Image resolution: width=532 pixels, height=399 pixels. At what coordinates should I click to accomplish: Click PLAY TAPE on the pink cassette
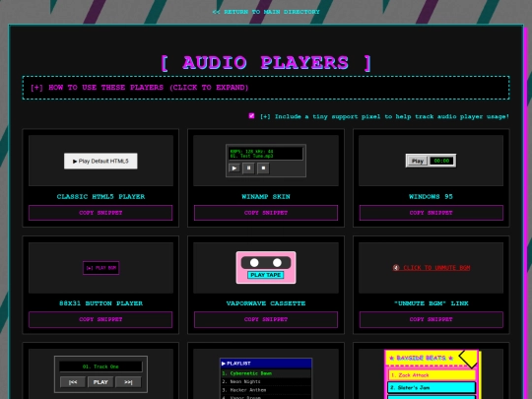[266, 275]
